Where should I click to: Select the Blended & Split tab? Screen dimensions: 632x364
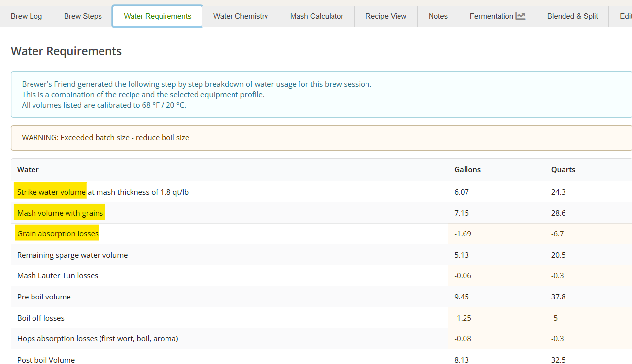point(572,16)
